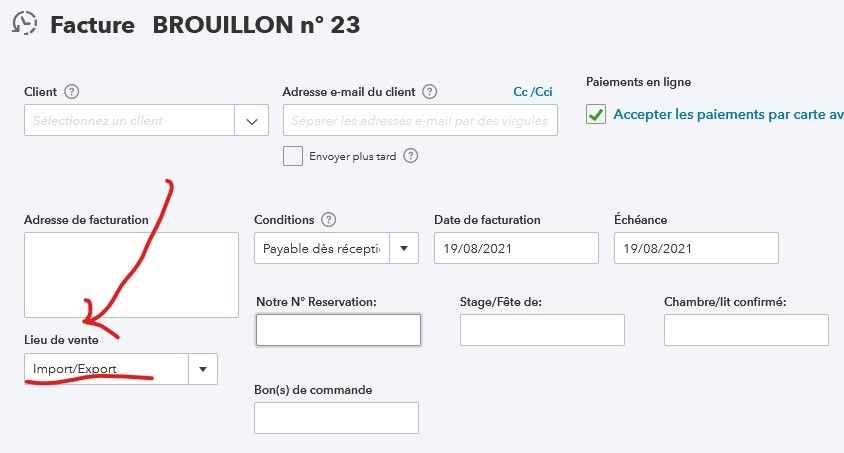
Task: Click the invoice history clock icon
Action: [24, 25]
